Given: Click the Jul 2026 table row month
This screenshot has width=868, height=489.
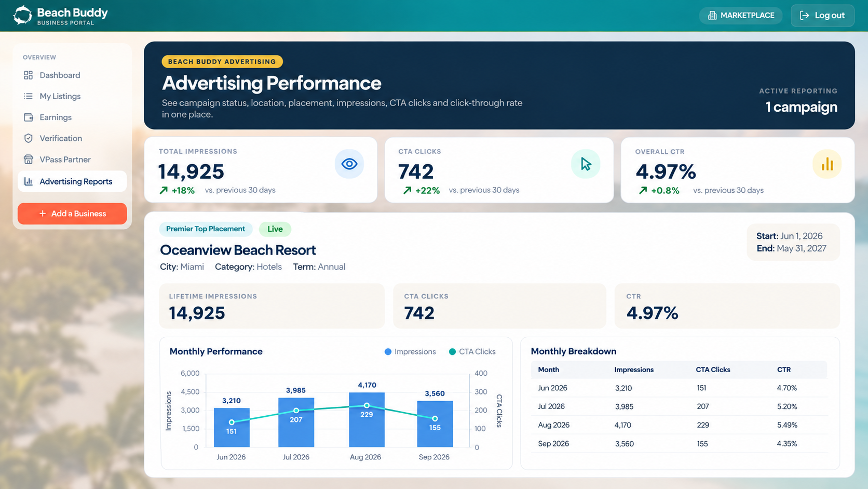Looking at the screenshot, I should coord(551,406).
